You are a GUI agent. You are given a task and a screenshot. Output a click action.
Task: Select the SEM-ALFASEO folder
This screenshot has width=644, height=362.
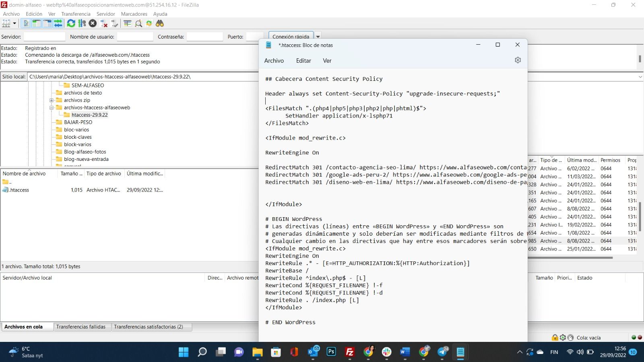coord(87,85)
